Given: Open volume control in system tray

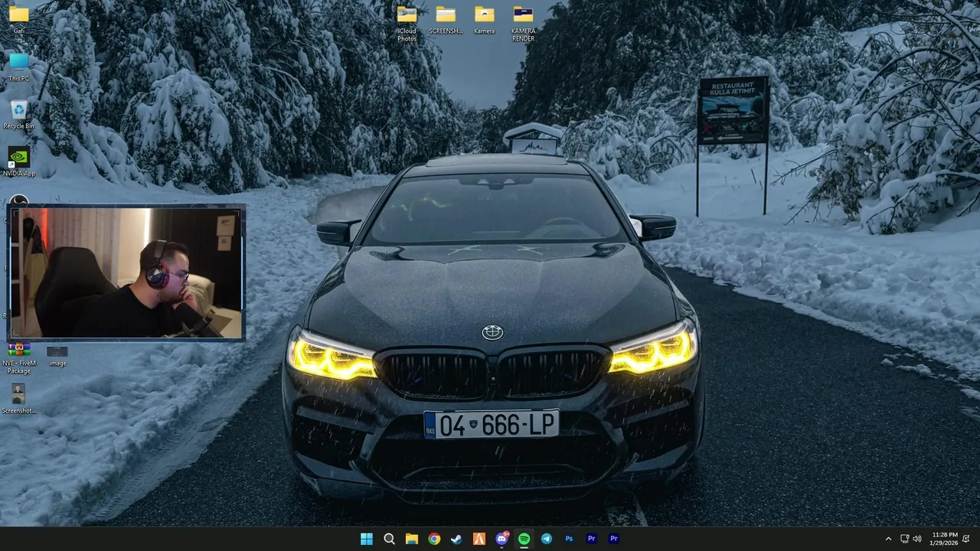Looking at the screenshot, I should [x=917, y=539].
